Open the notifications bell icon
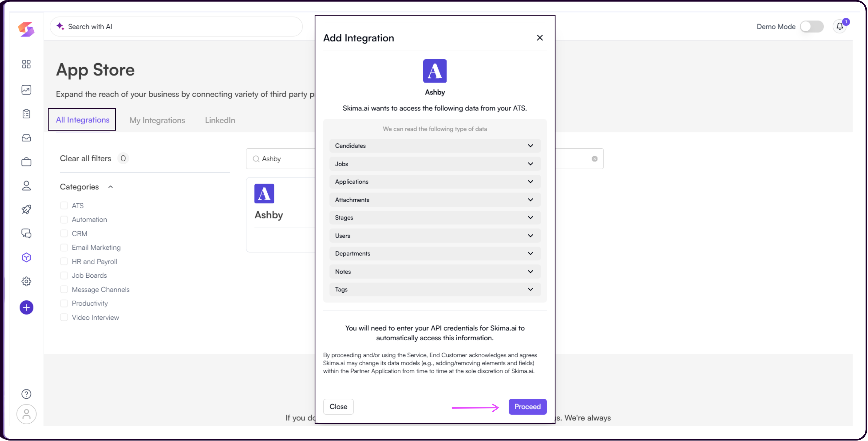Image resolution: width=868 pixels, height=441 pixels. (840, 27)
